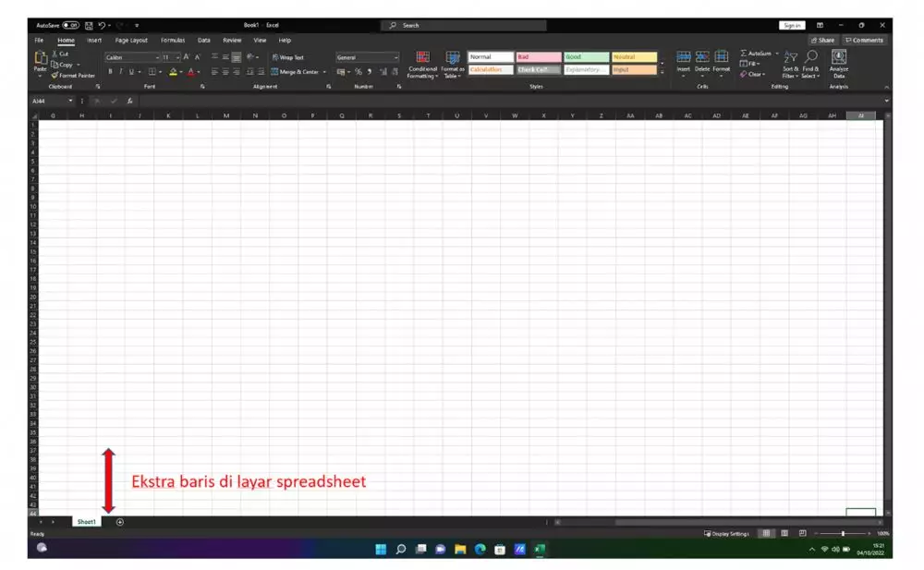The height and width of the screenshot is (570, 924).
Task: Click the Format Painter icon
Action: click(x=55, y=76)
